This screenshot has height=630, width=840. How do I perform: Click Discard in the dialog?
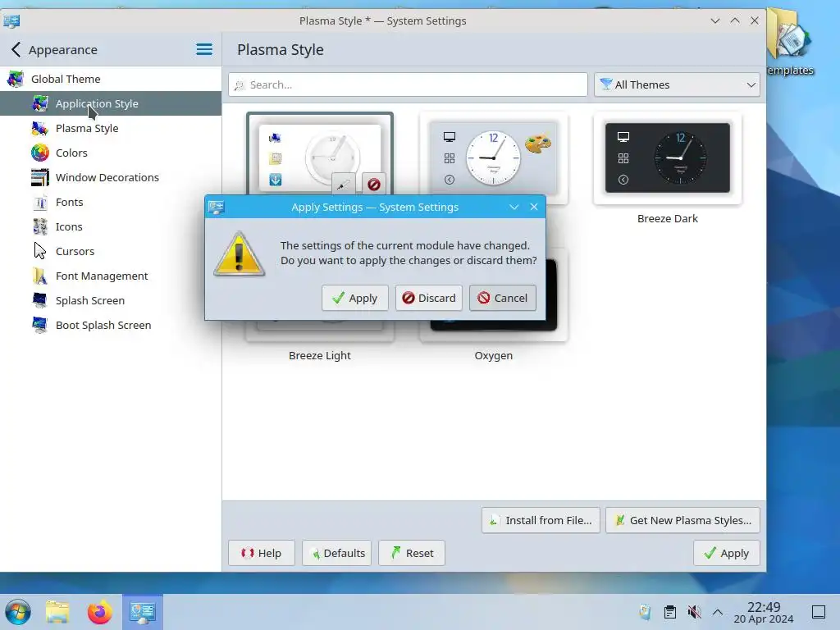428,298
